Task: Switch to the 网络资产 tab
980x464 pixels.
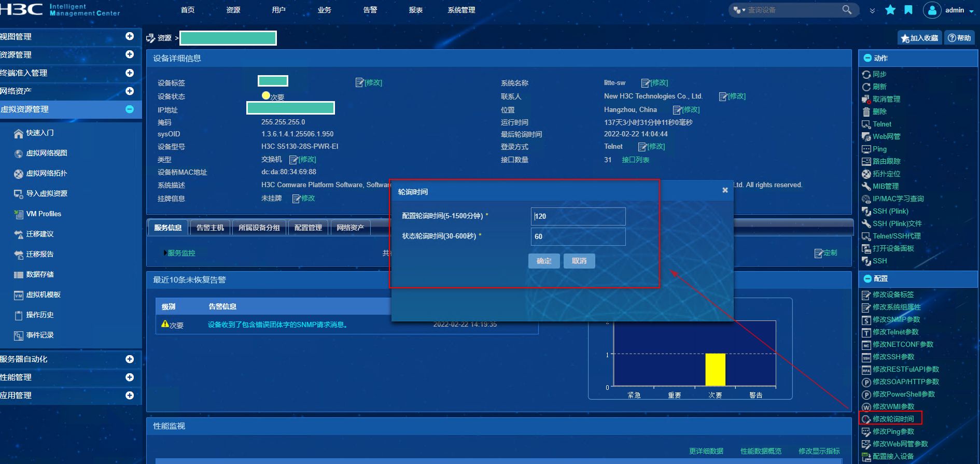Action: [x=351, y=228]
